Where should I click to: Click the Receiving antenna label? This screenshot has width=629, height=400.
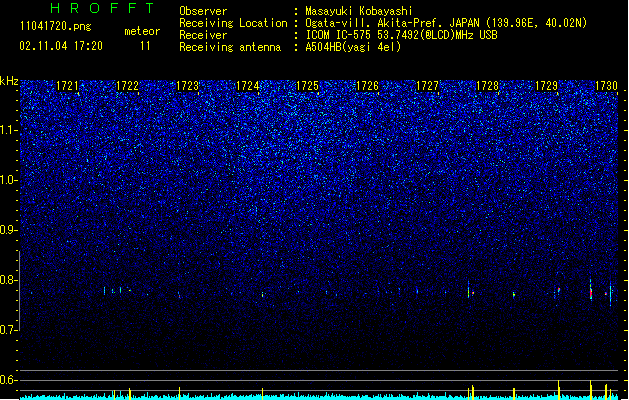click(230, 47)
